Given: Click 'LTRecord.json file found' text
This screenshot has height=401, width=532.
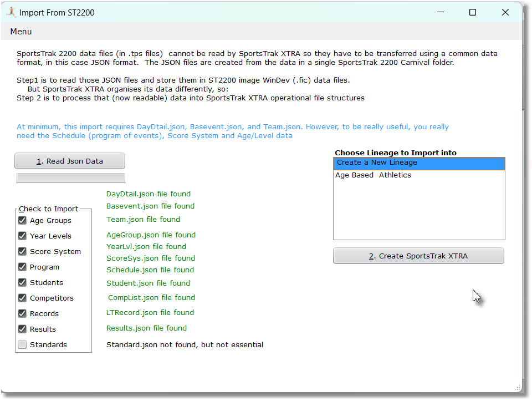Looking at the screenshot, I should coord(150,313).
